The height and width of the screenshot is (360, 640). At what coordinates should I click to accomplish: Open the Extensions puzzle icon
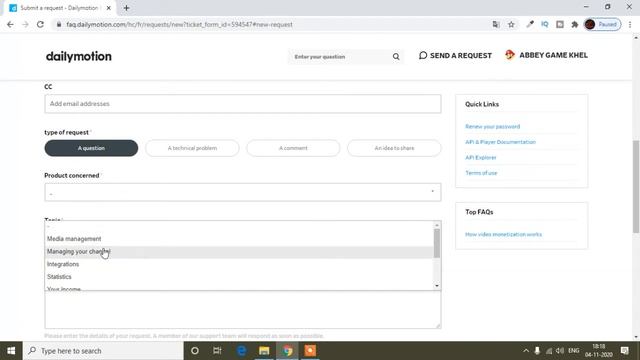point(575,24)
